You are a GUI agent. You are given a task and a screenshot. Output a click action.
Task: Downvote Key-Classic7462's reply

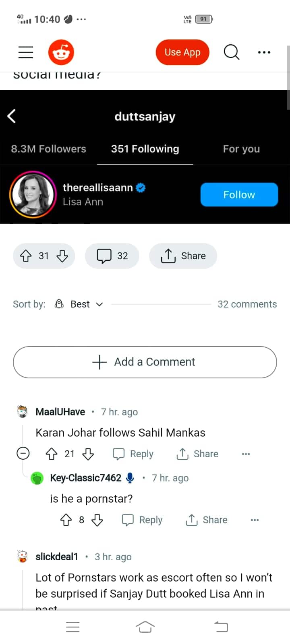[x=97, y=520]
